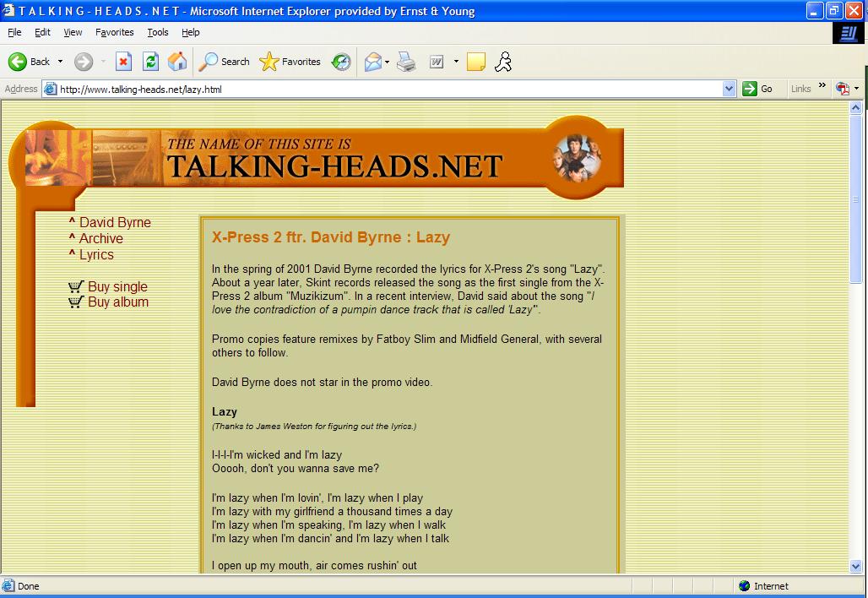Open the Favorites star panel
Image resolution: width=868 pixels, height=598 pixels.
290,62
